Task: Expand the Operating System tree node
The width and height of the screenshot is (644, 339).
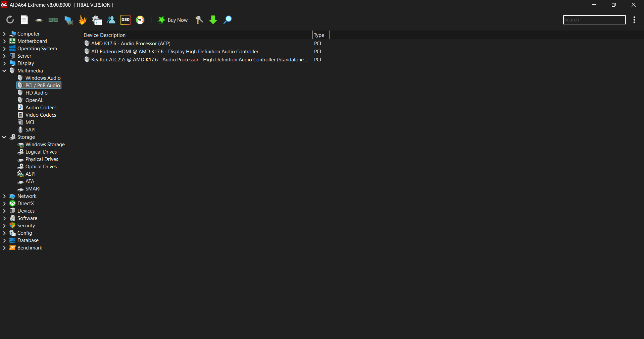Action: [x=4, y=49]
